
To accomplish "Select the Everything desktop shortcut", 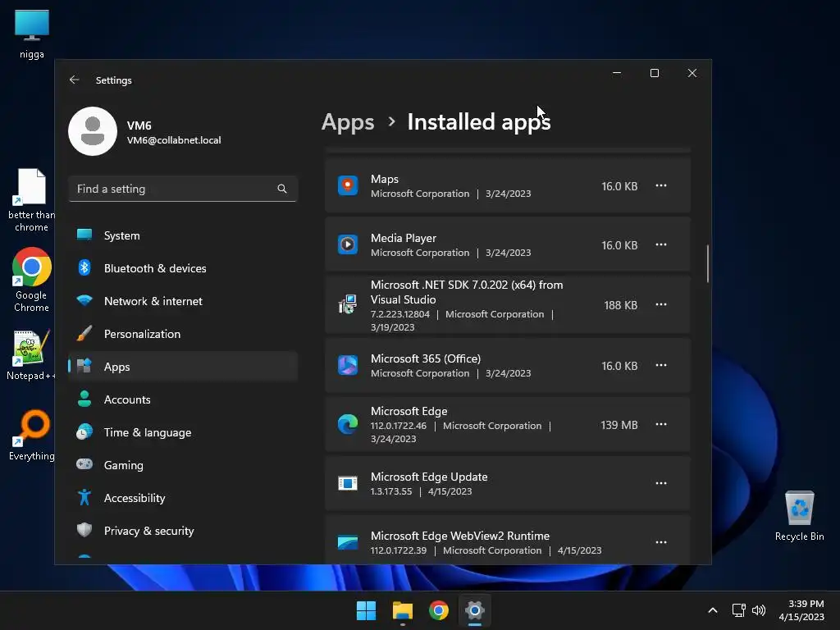I will (32, 435).
